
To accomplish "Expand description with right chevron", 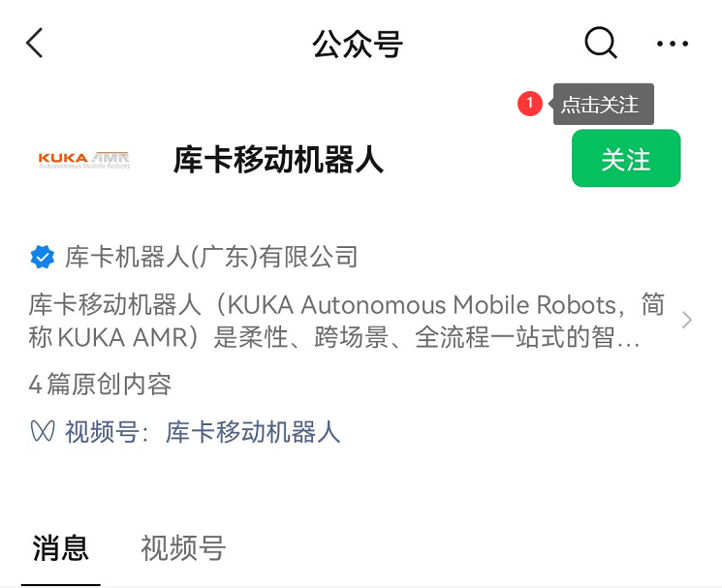I will coord(686,320).
